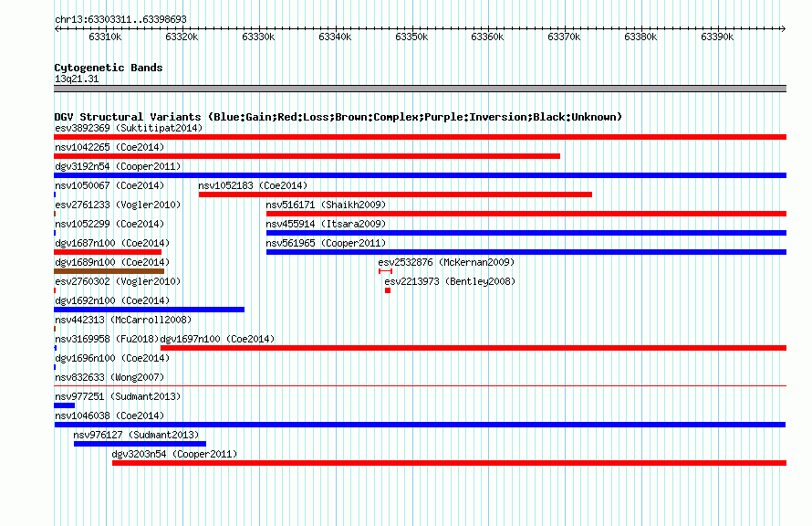The width and height of the screenshot is (812, 526).
Task: Select the blue bar of nsv1046038
Action: tap(420, 425)
